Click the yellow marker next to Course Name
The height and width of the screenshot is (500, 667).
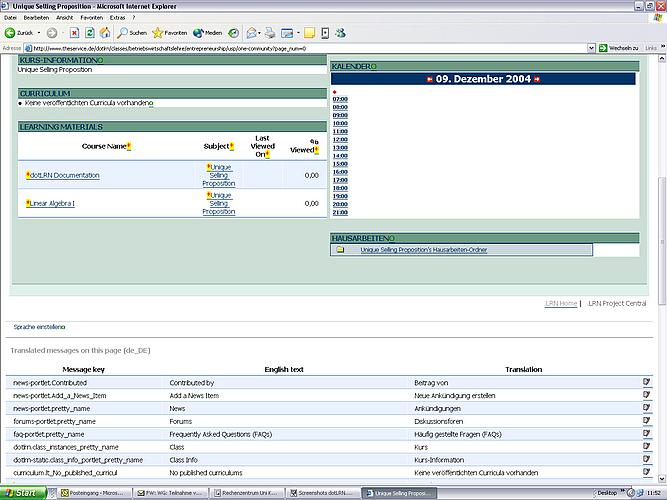coord(129,146)
